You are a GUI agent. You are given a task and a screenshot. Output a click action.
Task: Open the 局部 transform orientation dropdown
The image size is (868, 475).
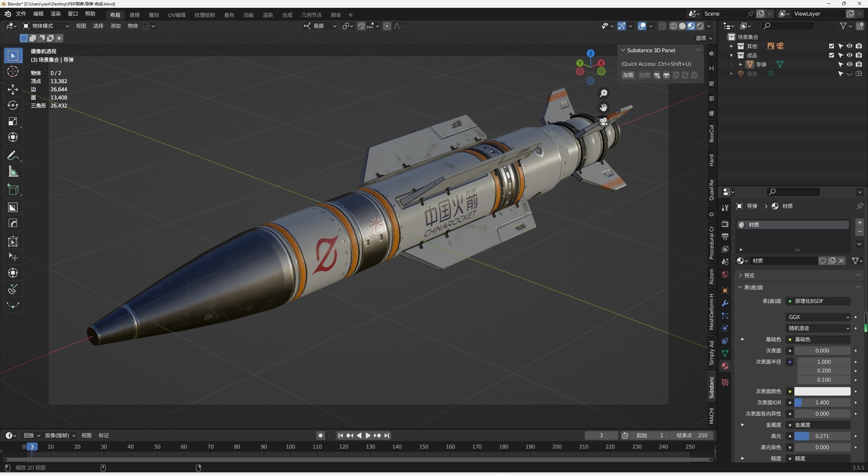[320, 26]
